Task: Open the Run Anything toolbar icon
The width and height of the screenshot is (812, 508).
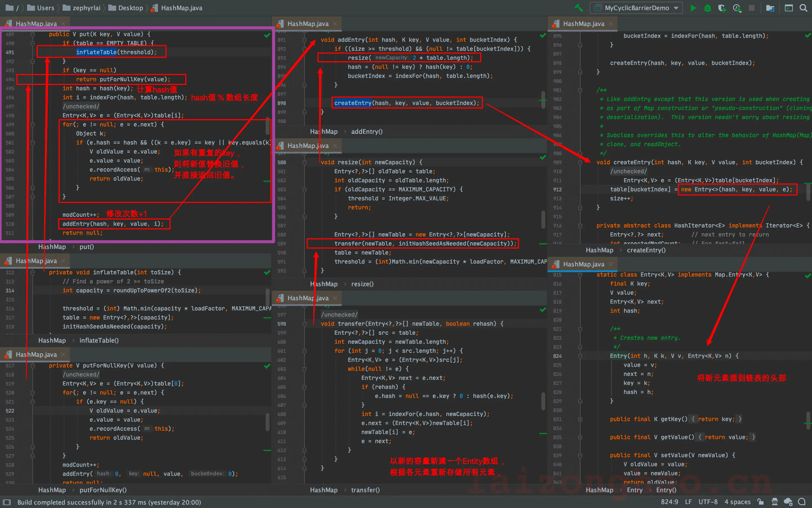Action: tap(789, 8)
